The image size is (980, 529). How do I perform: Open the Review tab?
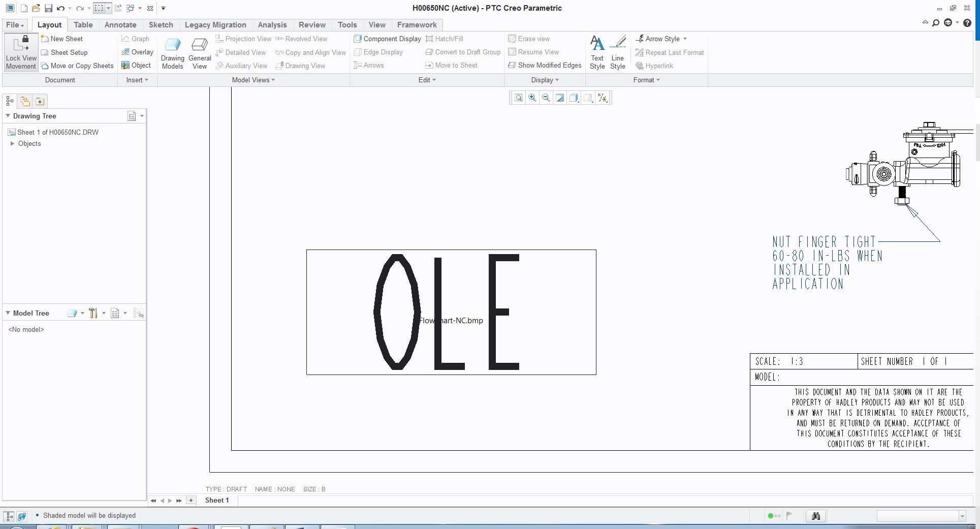(x=312, y=24)
